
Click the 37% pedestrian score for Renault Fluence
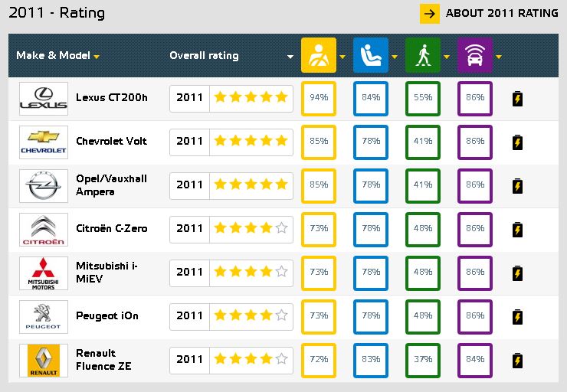pyautogui.click(x=423, y=361)
